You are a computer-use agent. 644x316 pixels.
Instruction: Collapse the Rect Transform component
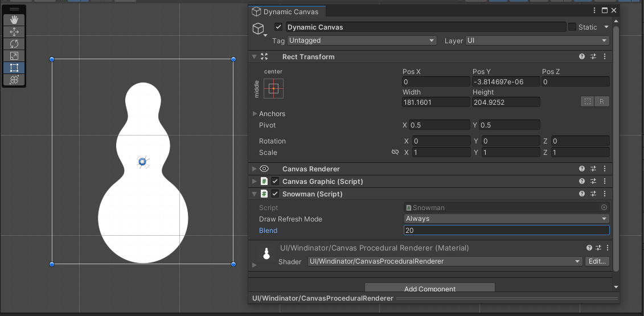coord(255,57)
